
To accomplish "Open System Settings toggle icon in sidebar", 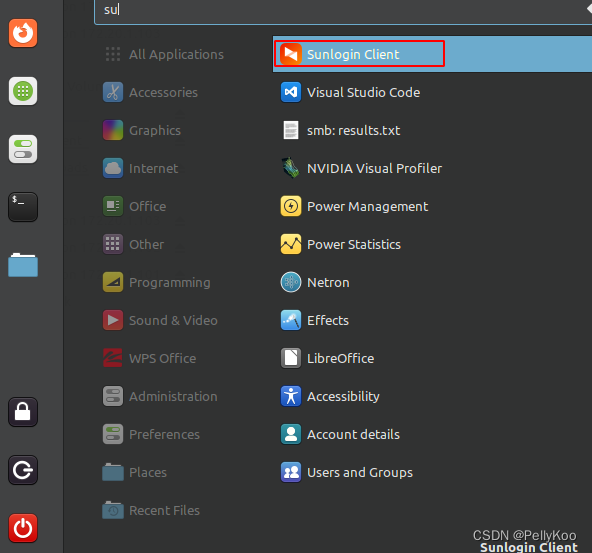I will pyautogui.click(x=23, y=149).
